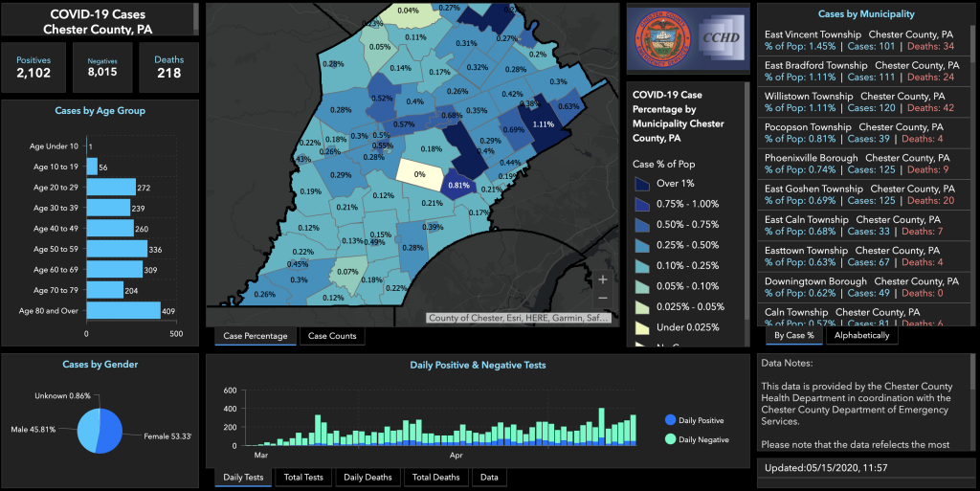The image size is (980, 491).
Task: Select Willistown Township in list
Action: point(864,101)
